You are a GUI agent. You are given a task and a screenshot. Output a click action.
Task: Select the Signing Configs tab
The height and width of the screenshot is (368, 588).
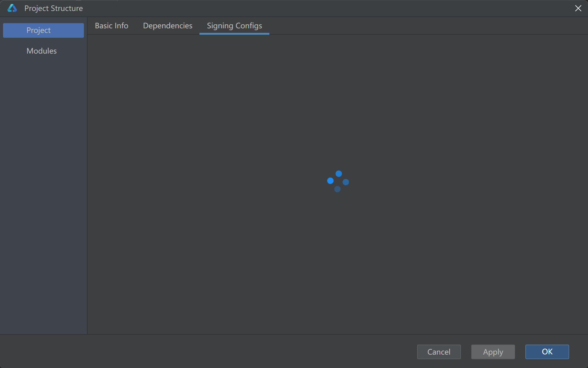click(234, 26)
